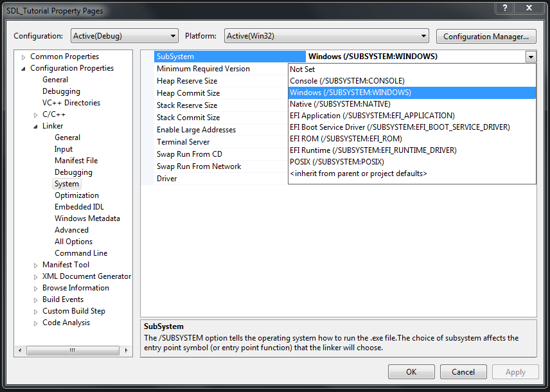Collapse the Configuration Properties node
The height and width of the screenshot is (392, 550).
[x=24, y=68]
